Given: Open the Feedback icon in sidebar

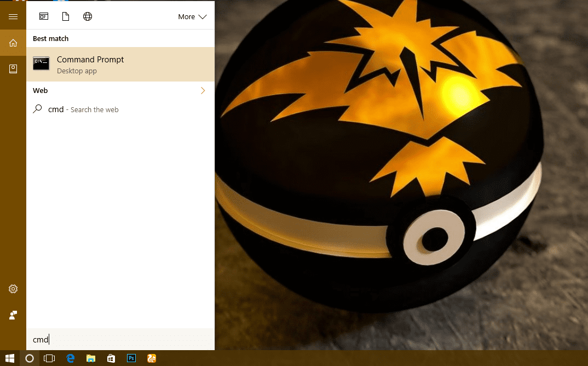Looking at the screenshot, I should pos(13,315).
